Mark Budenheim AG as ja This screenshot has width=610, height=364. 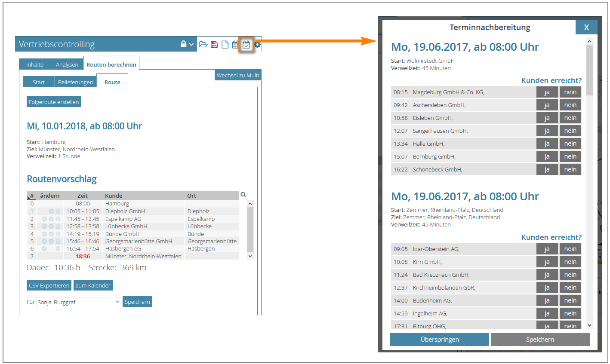(x=547, y=300)
